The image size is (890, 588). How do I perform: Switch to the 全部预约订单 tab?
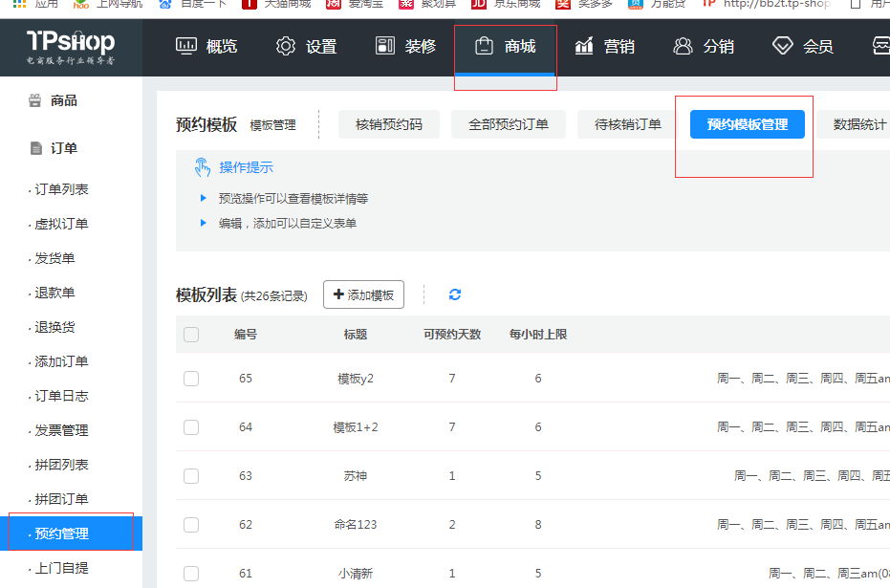coord(508,124)
